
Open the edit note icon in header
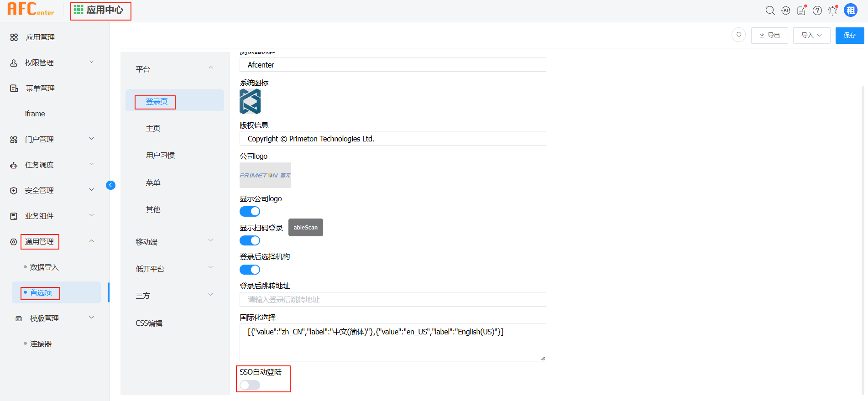[801, 10]
